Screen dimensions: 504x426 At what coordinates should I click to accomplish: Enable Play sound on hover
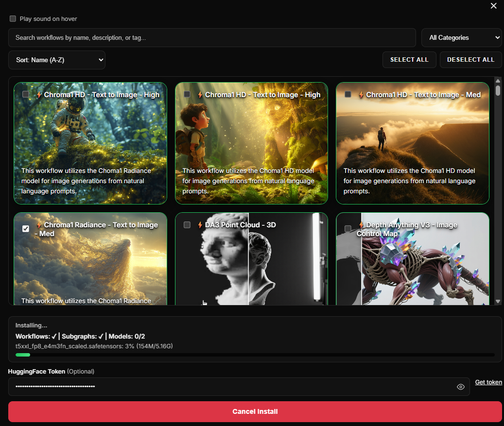[x=13, y=19]
